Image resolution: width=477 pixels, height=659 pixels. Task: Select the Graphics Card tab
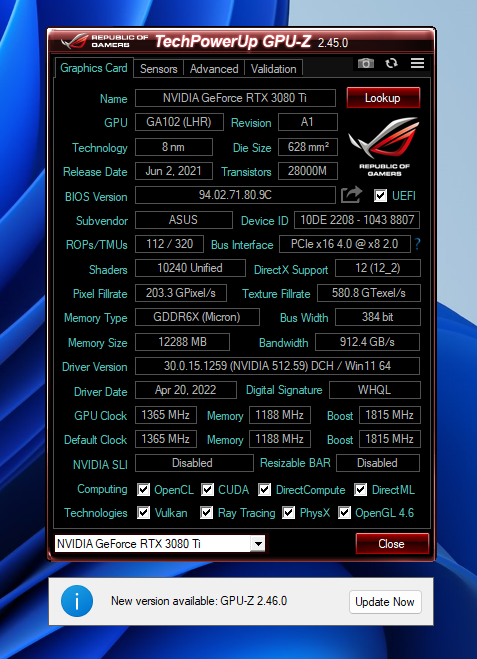[x=94, y=68]
